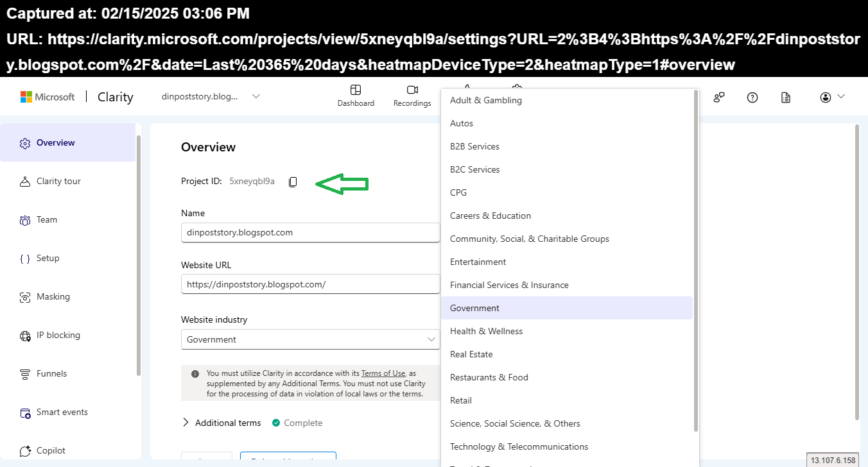Click the Project ID value 5xneyqbl9a
Viewport: 868px width, 467px height.
point(252,182)
